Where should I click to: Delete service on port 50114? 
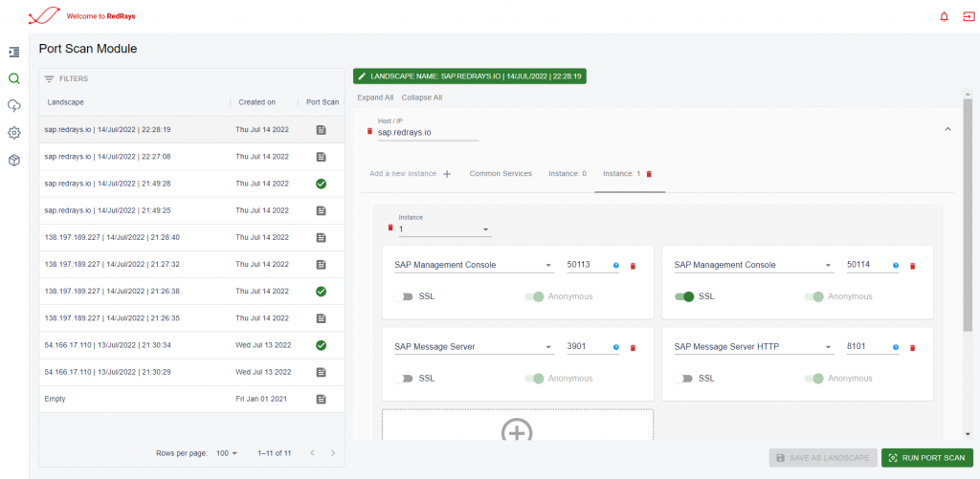click(912, 266)
